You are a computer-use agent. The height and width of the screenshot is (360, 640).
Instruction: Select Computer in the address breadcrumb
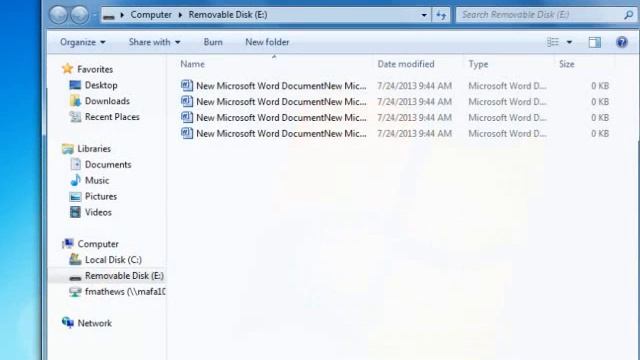tap(151, 15)
